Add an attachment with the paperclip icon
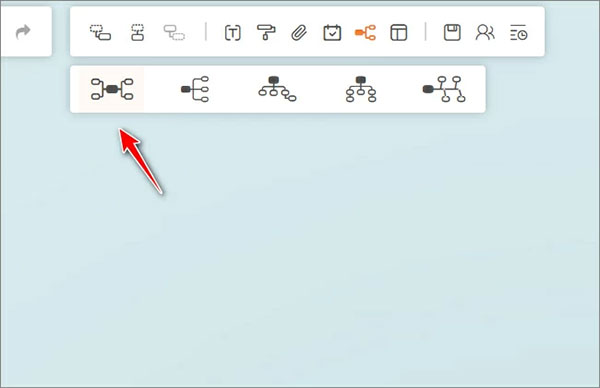 299,33
